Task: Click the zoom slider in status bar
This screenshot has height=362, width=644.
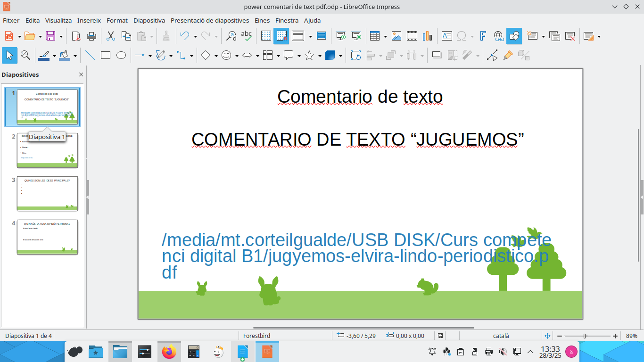Action: pos(585,336)
